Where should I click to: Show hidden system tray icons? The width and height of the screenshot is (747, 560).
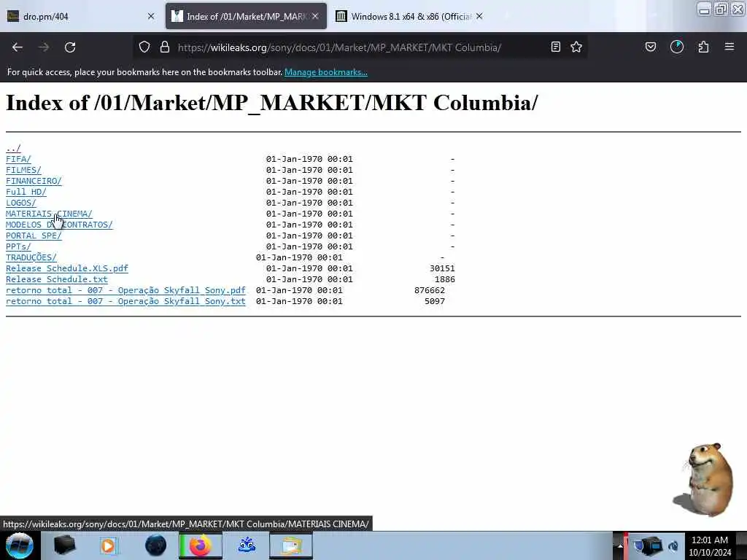620,545
